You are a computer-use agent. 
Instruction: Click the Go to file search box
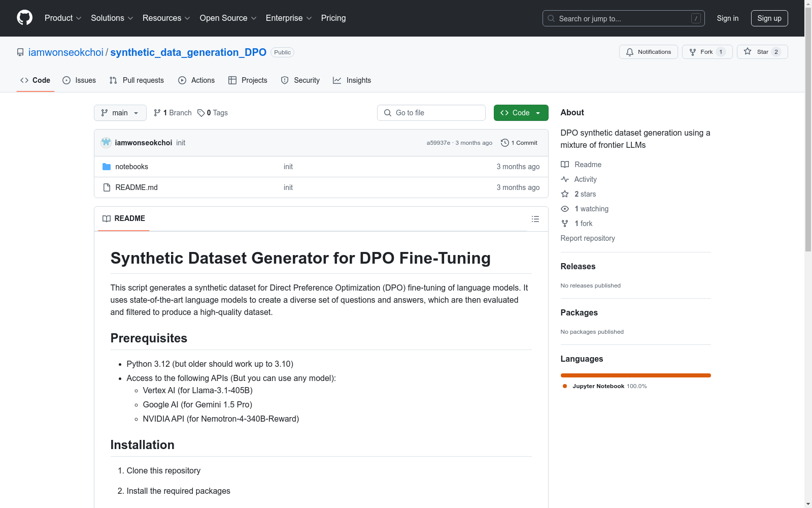click(431, 113)
